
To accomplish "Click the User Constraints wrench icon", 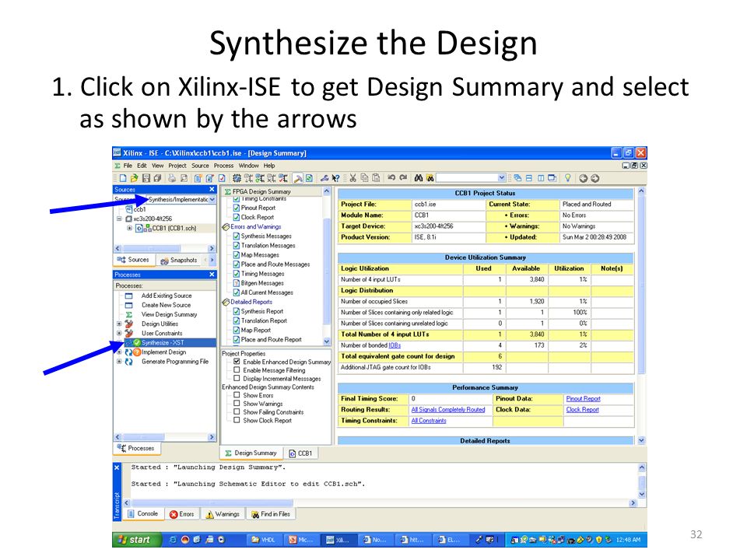I will click(128, 334).
